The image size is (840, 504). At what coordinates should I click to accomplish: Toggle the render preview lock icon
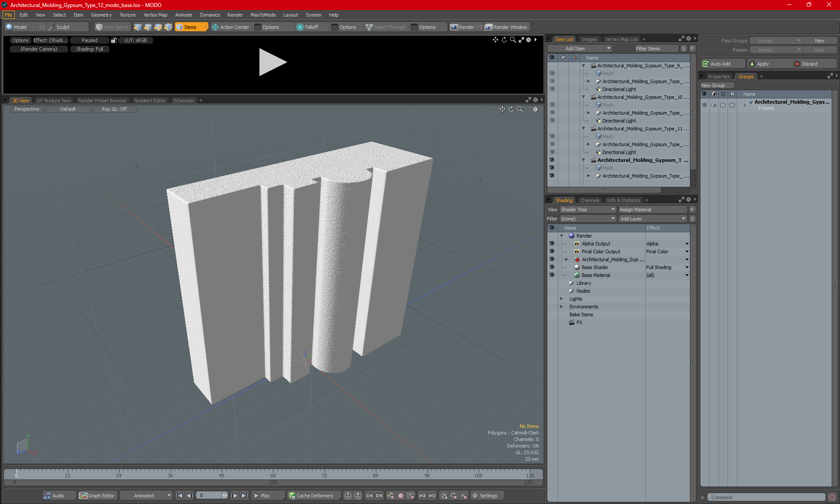(x=114, y=40)
